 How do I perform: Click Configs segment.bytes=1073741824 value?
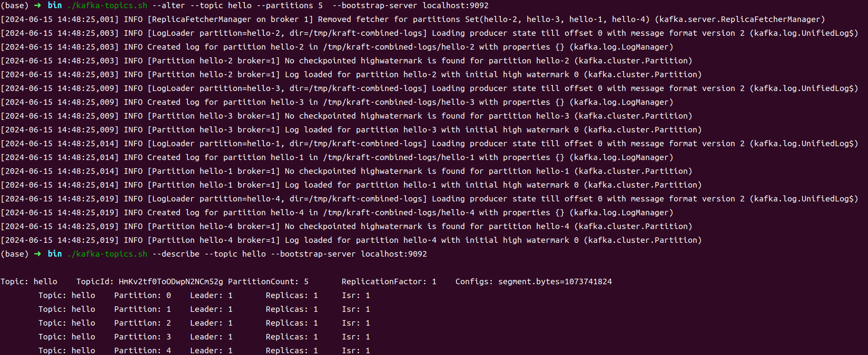click(555, 282)
